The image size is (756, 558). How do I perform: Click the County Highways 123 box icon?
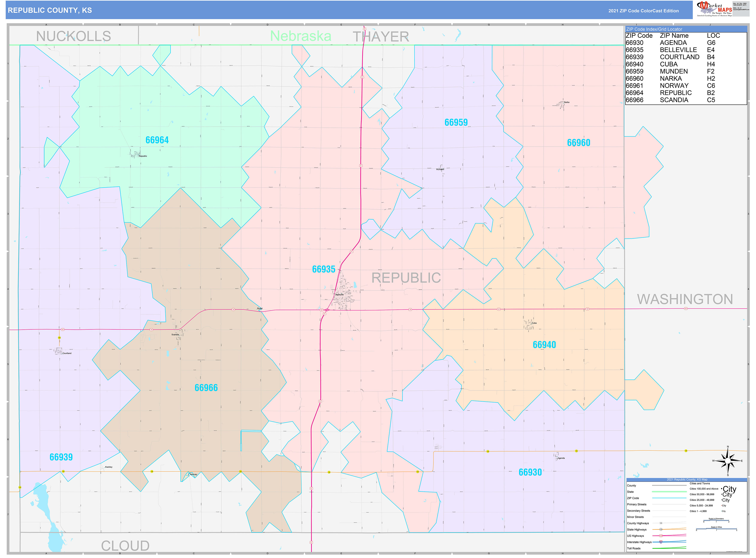click(661, 523)
